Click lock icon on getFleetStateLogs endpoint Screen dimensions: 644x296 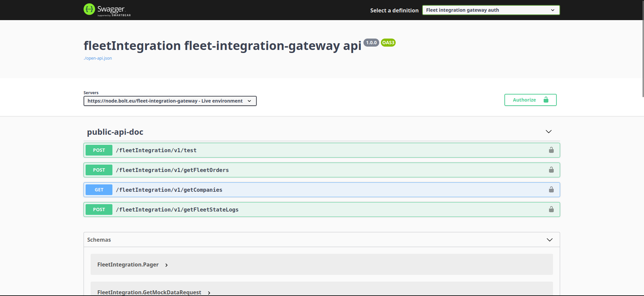tap(551, 210)
